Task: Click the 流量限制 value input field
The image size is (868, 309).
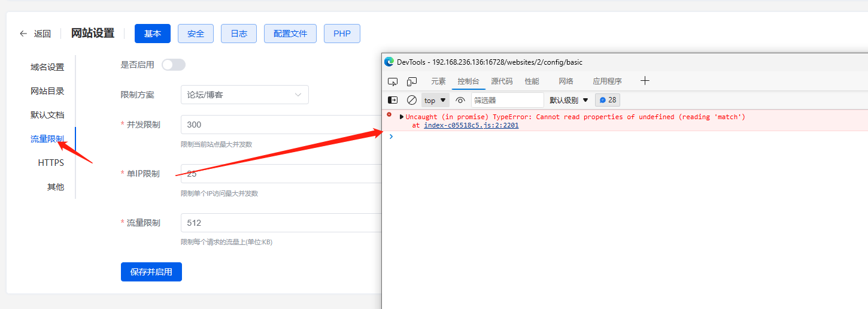Action: click(281, 223)
